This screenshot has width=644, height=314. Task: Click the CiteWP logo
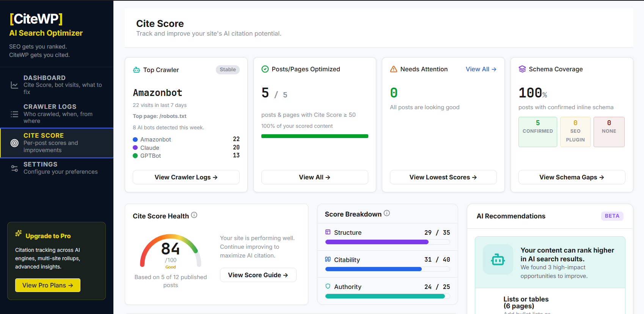click(x=36, y=19)
